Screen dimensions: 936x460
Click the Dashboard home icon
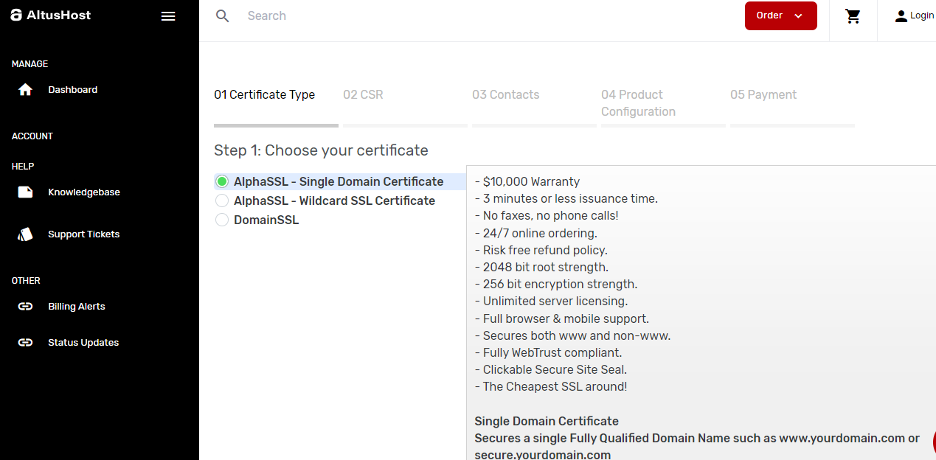(25, 90)
